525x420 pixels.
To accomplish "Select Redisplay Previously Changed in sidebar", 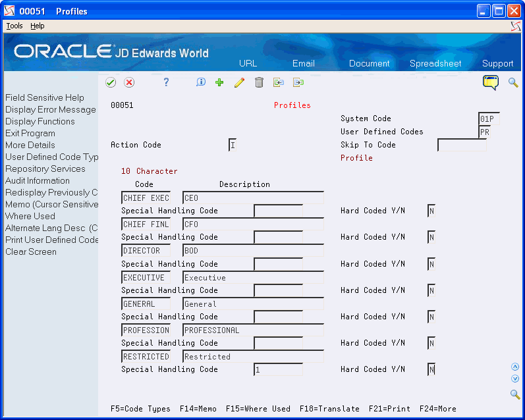I will (51, 192).
